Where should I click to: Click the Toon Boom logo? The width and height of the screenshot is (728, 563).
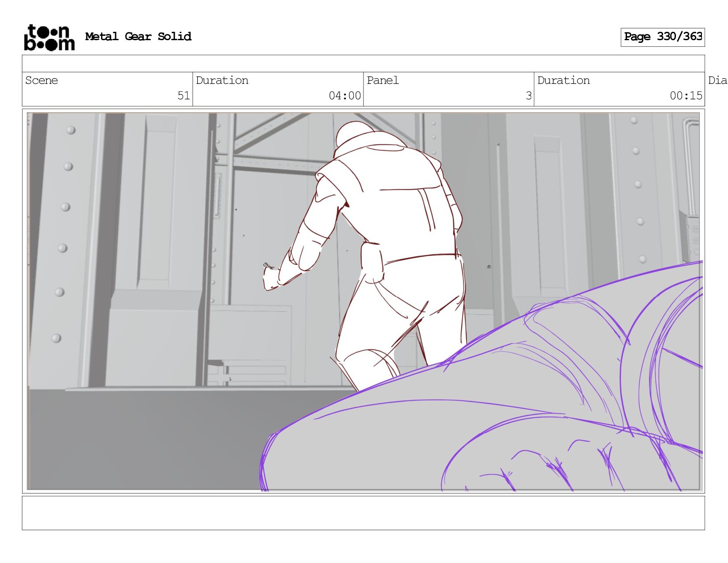pos(49,38)
